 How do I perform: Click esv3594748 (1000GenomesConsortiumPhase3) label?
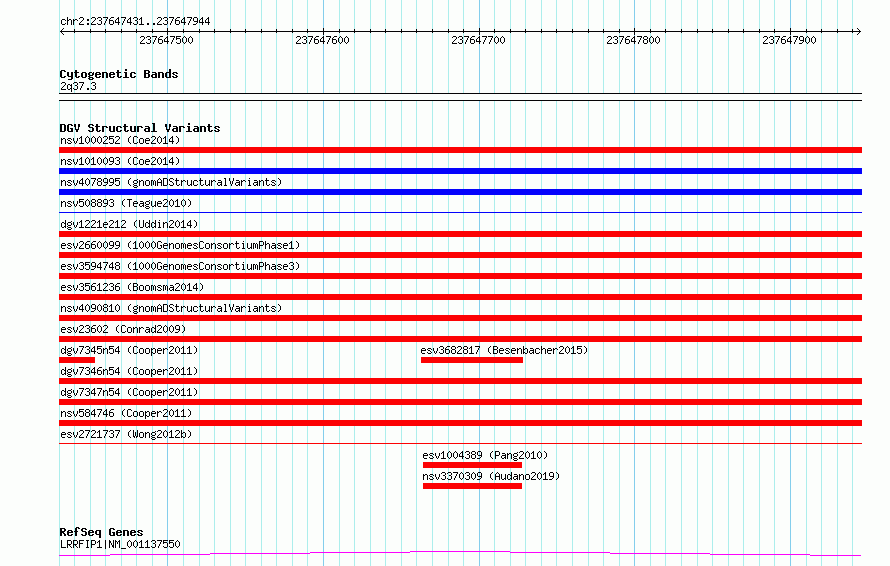(180, 266)
